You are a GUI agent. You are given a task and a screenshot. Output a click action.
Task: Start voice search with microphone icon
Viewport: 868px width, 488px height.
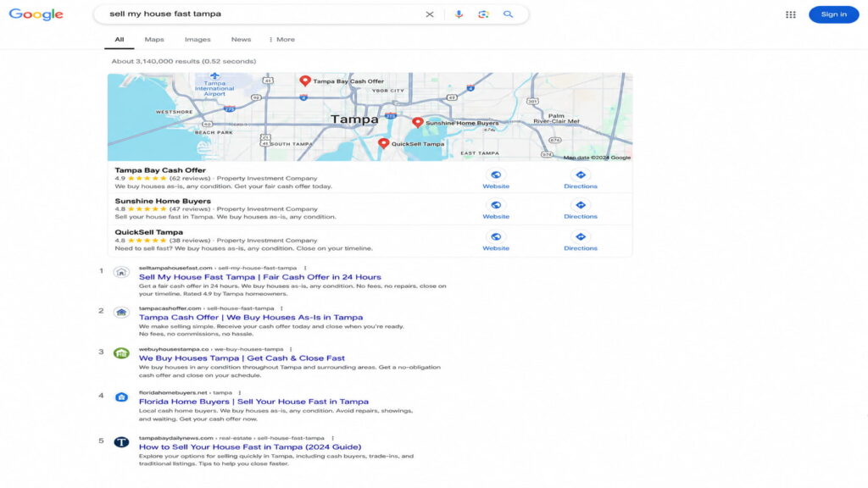[459, 14]
